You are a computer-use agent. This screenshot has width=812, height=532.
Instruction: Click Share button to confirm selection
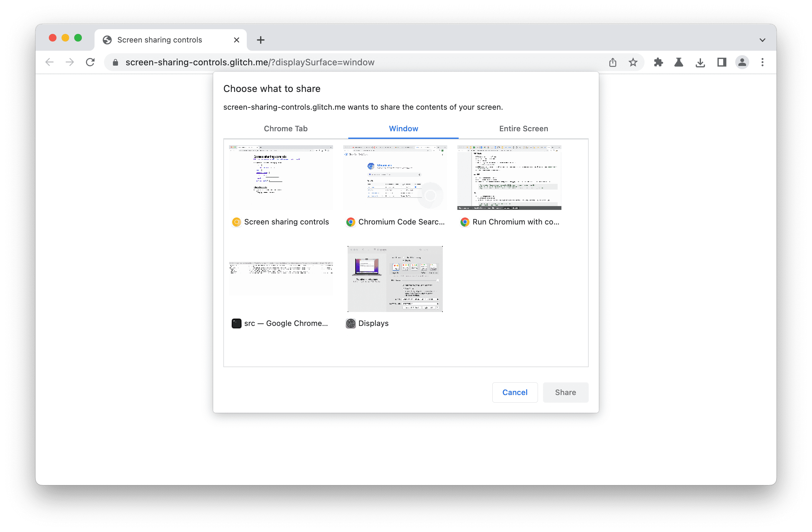pyautogui.click(x=565, y=391)
